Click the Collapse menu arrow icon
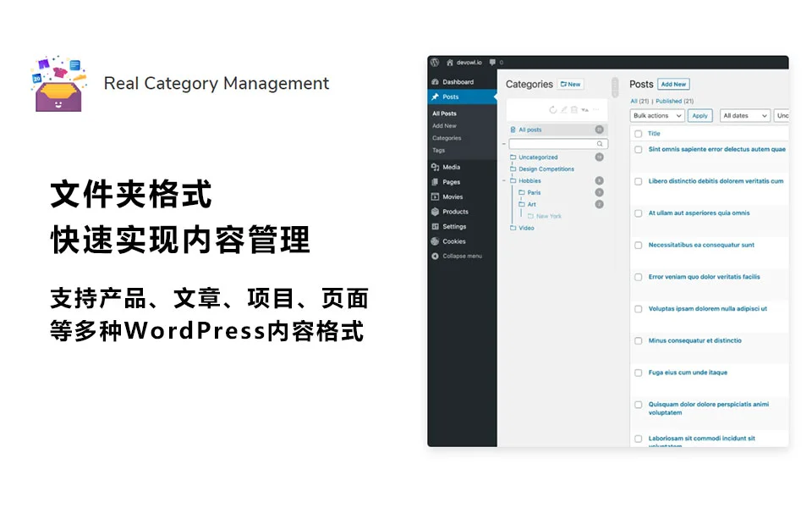This screenshot has height=508, width=812. pyautogui.click(x=435, y=256)
